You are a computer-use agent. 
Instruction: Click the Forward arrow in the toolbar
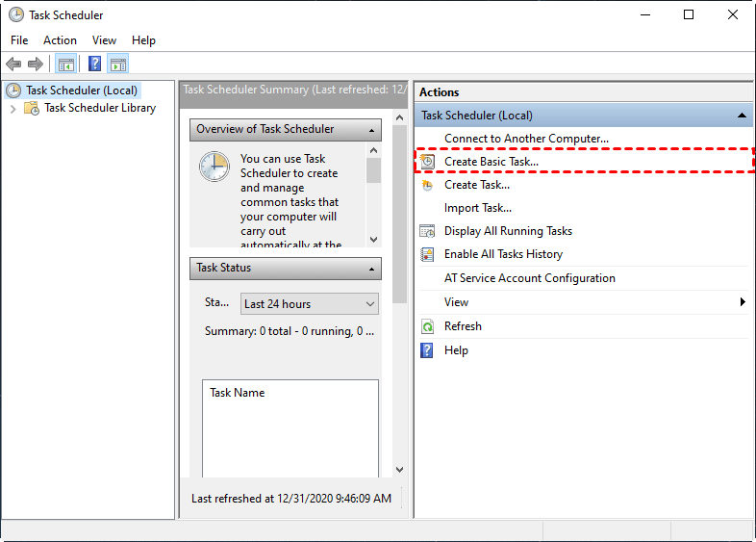(x=36, y=65)
